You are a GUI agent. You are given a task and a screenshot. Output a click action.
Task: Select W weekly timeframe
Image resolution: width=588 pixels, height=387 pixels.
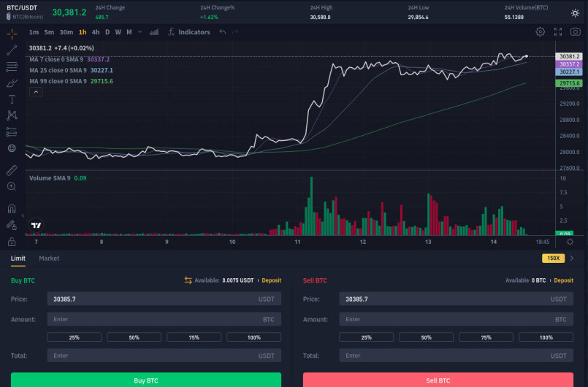click(118, 32)
